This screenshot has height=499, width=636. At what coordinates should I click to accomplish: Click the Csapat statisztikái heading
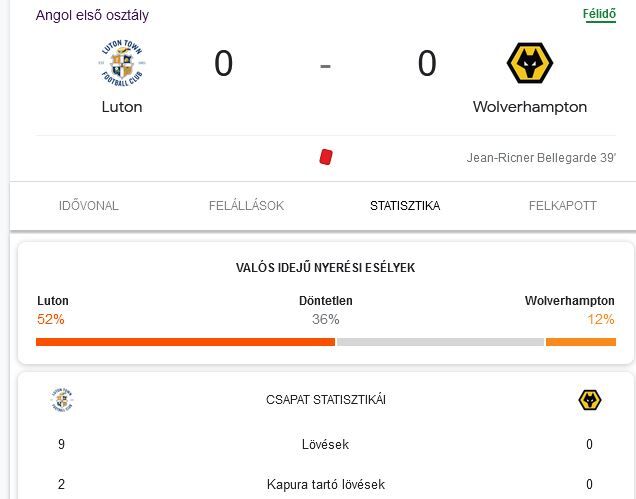(326, 400)
